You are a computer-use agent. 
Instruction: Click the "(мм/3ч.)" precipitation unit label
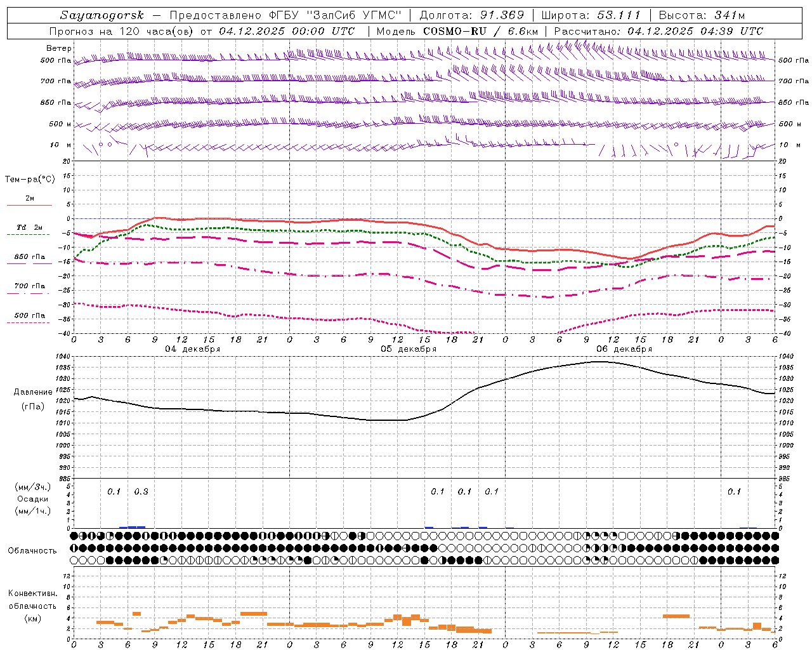coord(33,487)
